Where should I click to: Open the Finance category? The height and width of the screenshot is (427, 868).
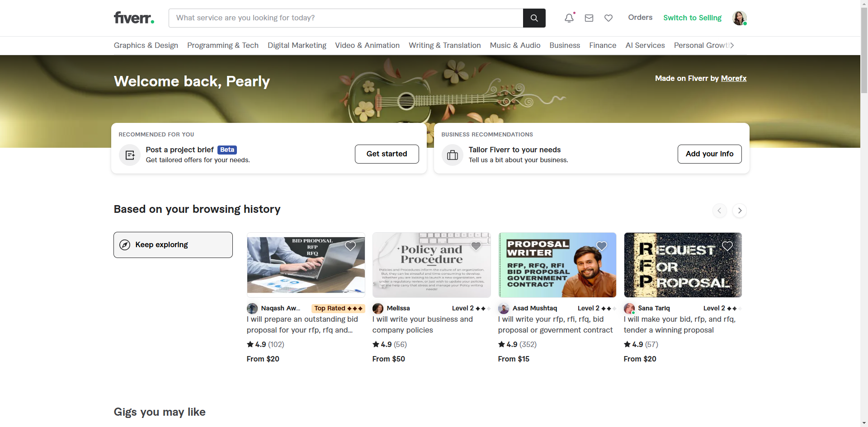(x=603, y=45)
